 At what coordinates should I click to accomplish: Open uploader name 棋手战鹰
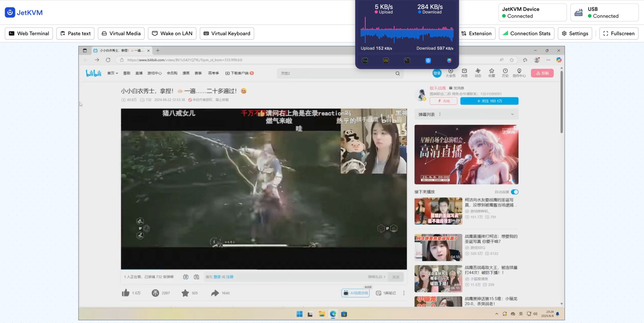(438, 88)
